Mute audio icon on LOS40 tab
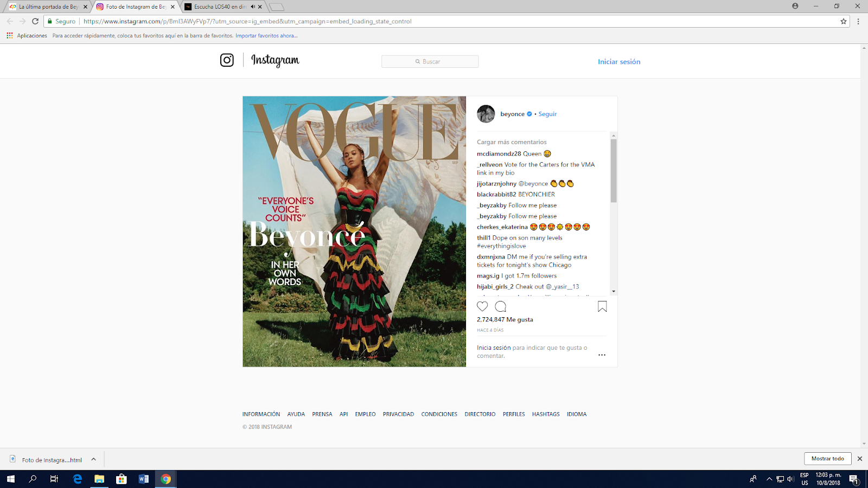The width and height of the screenshot is (868, 488). click(252, 7)
